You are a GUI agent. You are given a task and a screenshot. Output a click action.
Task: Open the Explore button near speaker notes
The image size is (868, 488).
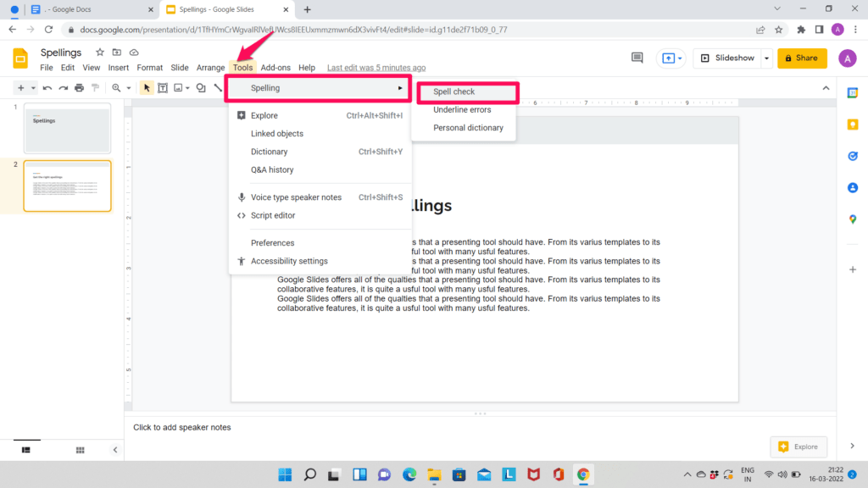coord(798,446)
